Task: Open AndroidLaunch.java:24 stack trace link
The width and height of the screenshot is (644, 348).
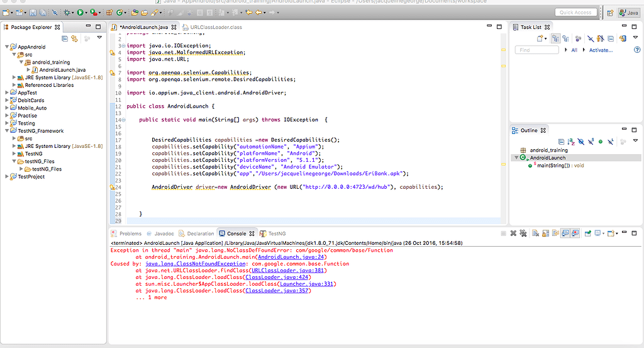Action: pyautogui.click(x=291, y=257)
